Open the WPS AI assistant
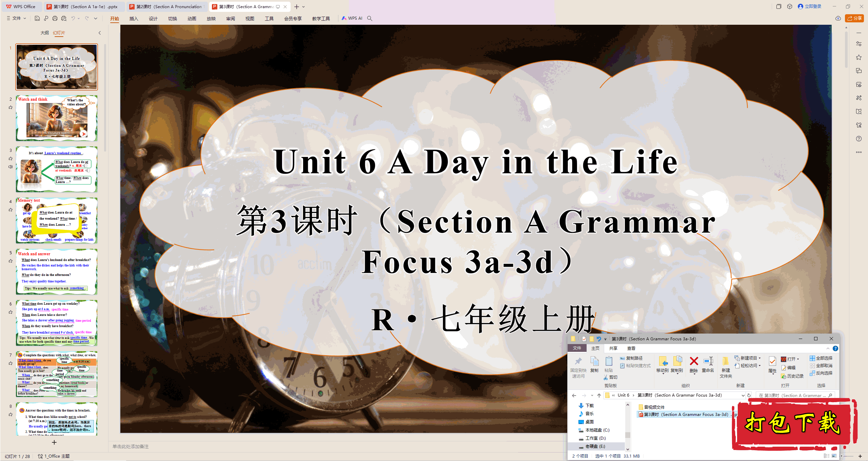Image resolution: width=868 pixels, height=461 pixels. pos(352,18)
